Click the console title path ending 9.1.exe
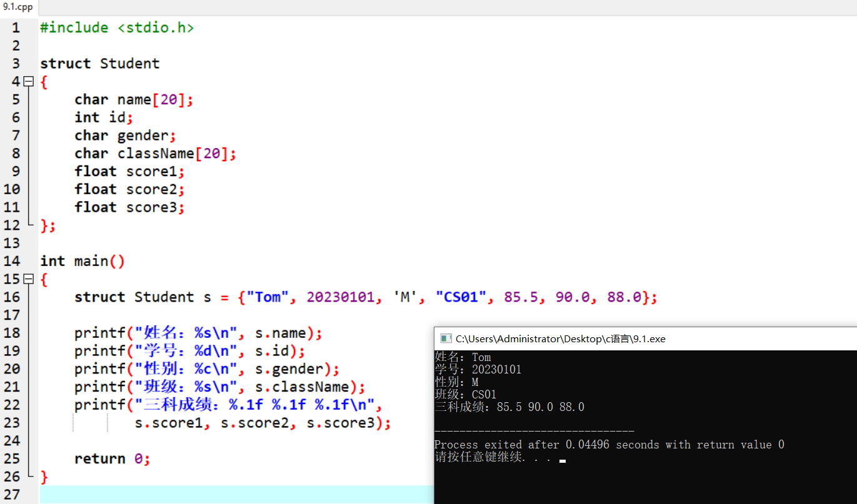This screenshot has height=504, width=857. coord(560,339)
